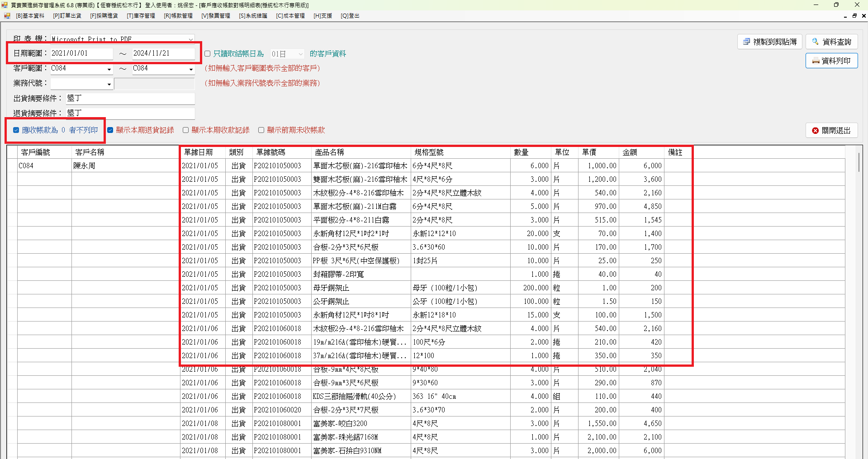This screenshot has height=459, width=868.
Task: Click the start date field 2021/01/01
Action: click(81, 53)
